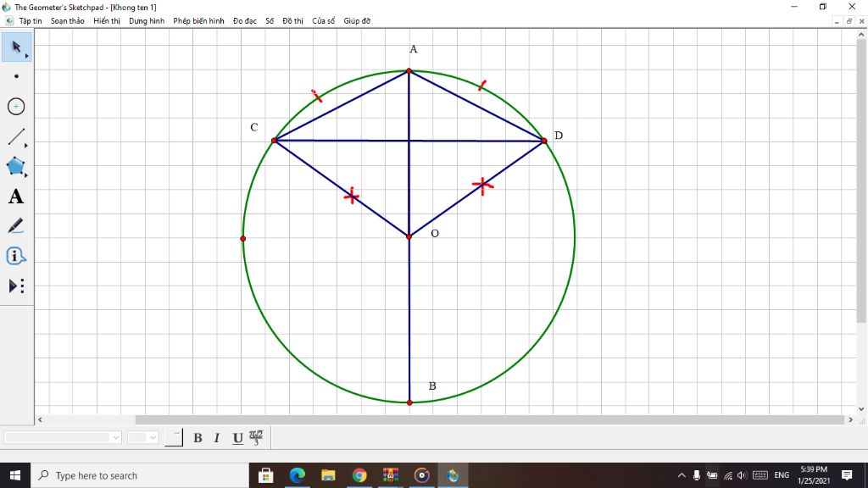Open the Hiển thị menu

pyautogui.click(x=107, y=21)
